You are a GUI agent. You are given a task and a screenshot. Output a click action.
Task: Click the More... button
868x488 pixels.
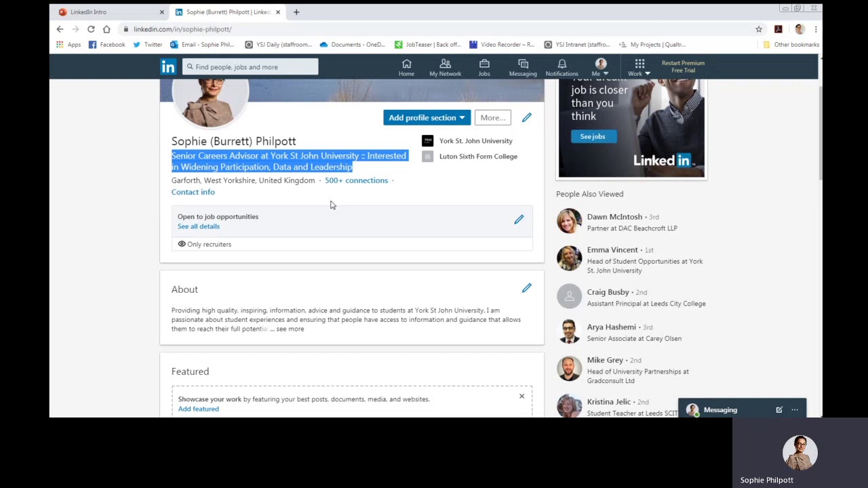coord(492,118)
